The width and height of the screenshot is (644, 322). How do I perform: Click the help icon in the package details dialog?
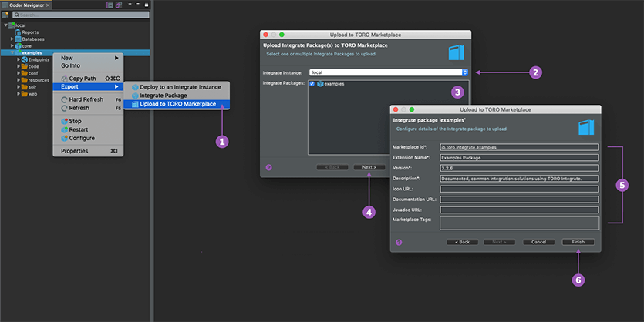[399, 243]
